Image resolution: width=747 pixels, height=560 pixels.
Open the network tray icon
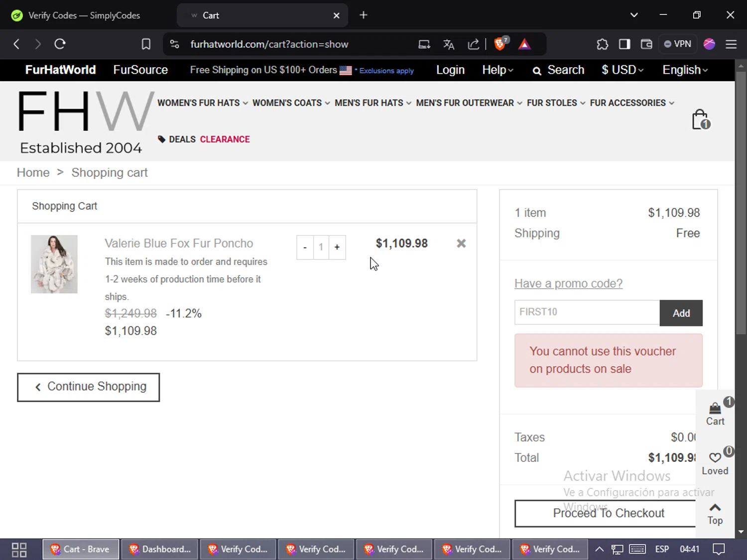point(618,550)
